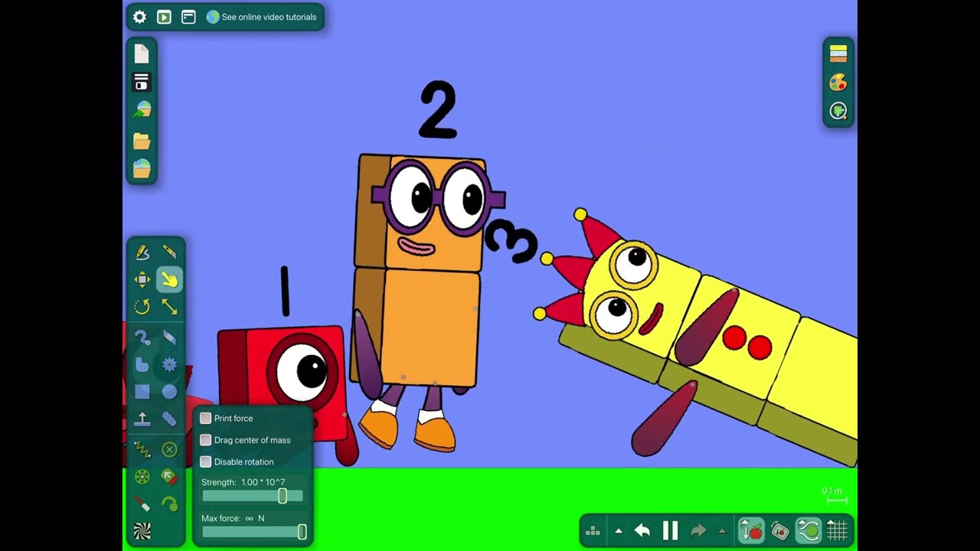Select the Axle tool
The image size is (980, 551).
(142, 477)
